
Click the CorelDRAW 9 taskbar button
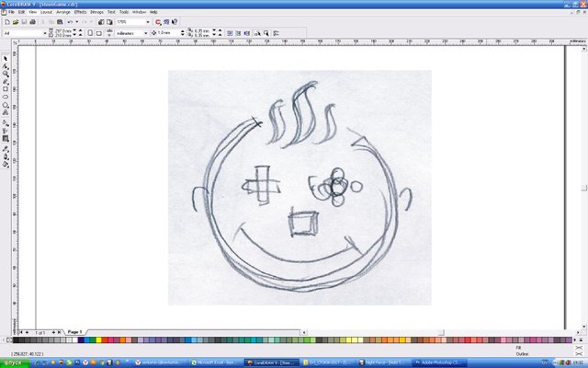pyautogui.click(x=272, y=362)
